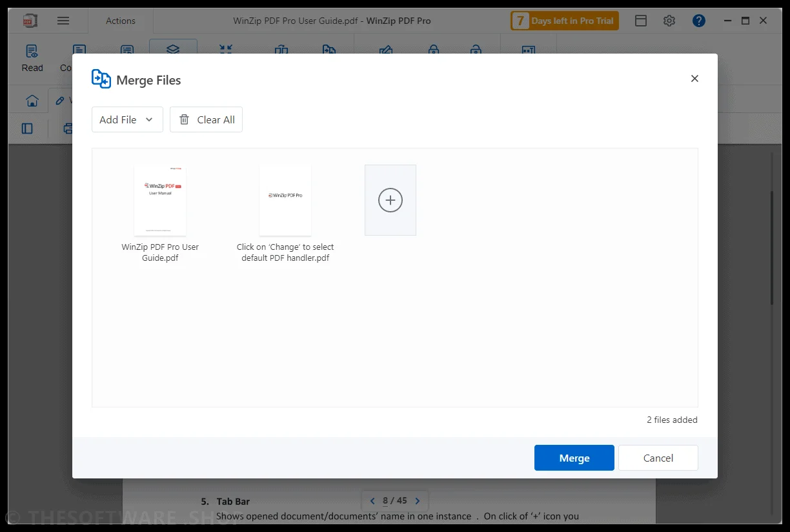790x532 pixels.
Task: Click the plus tile to add a file
Action: tap(390, 200)
